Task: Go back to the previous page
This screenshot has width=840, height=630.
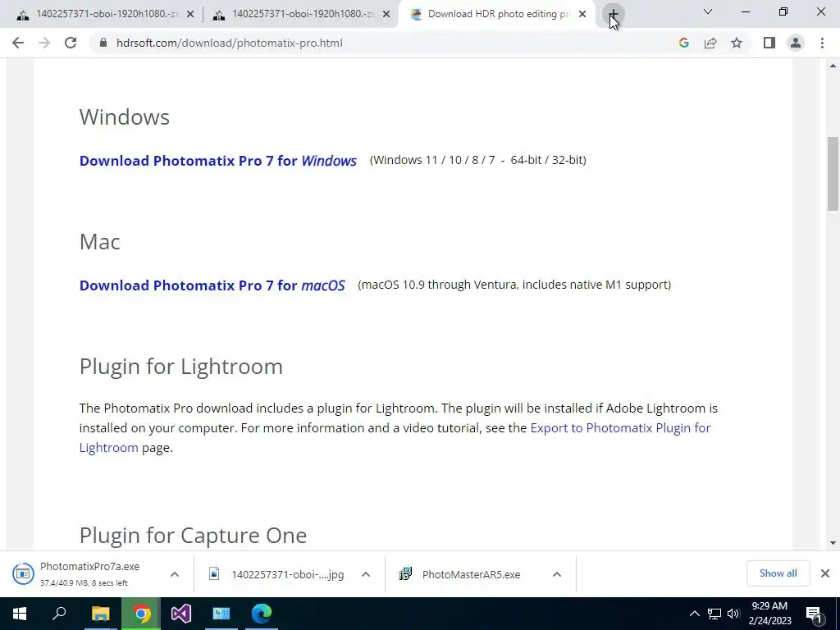Action: pyautogui.click(x=18, y=43)
